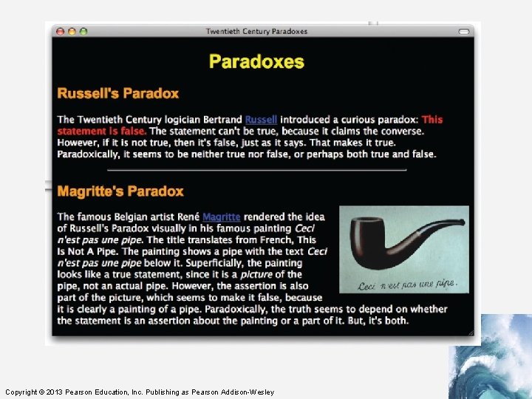Click 'Ceci n'est pas une pipe' caption in painting
The width and height of the screenshot is (532, 399).
click(407, 284)
